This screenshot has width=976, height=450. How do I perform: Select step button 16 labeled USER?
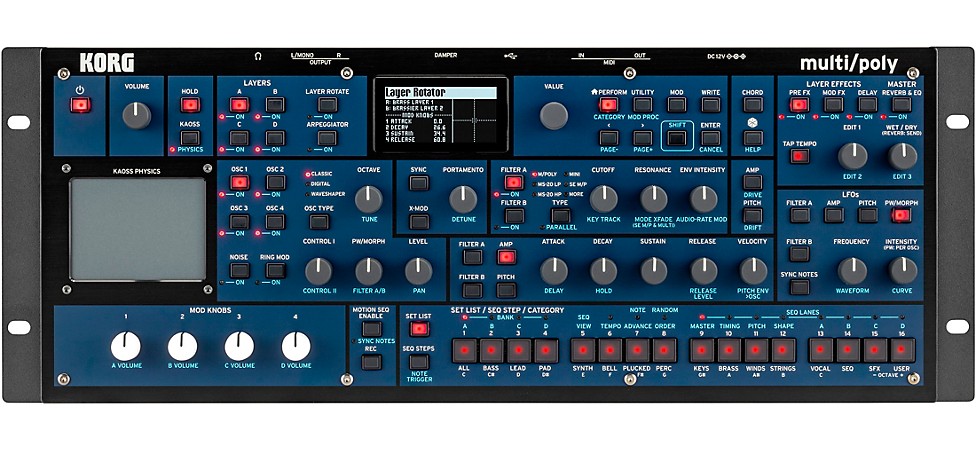click(x=903, y=350)
